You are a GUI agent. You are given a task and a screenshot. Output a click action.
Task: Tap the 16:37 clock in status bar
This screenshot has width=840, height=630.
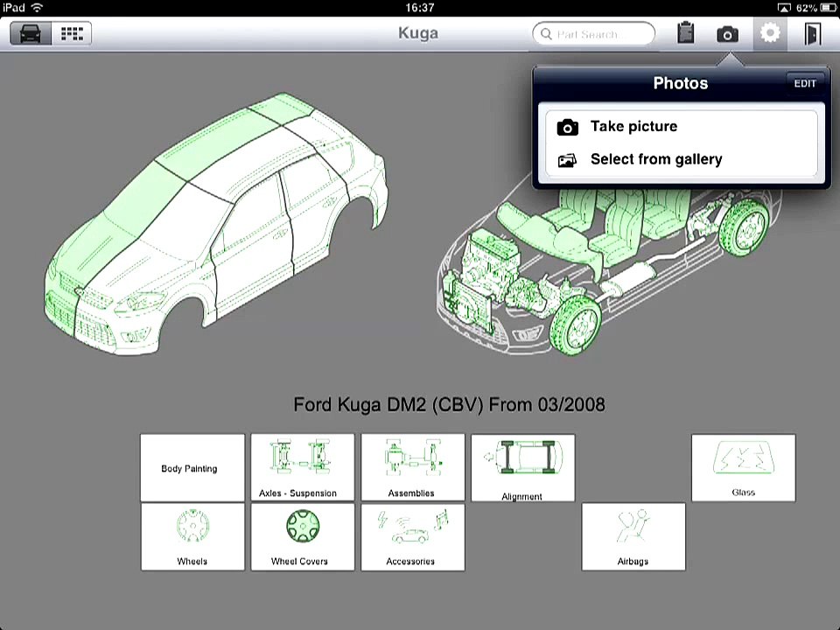419,8
